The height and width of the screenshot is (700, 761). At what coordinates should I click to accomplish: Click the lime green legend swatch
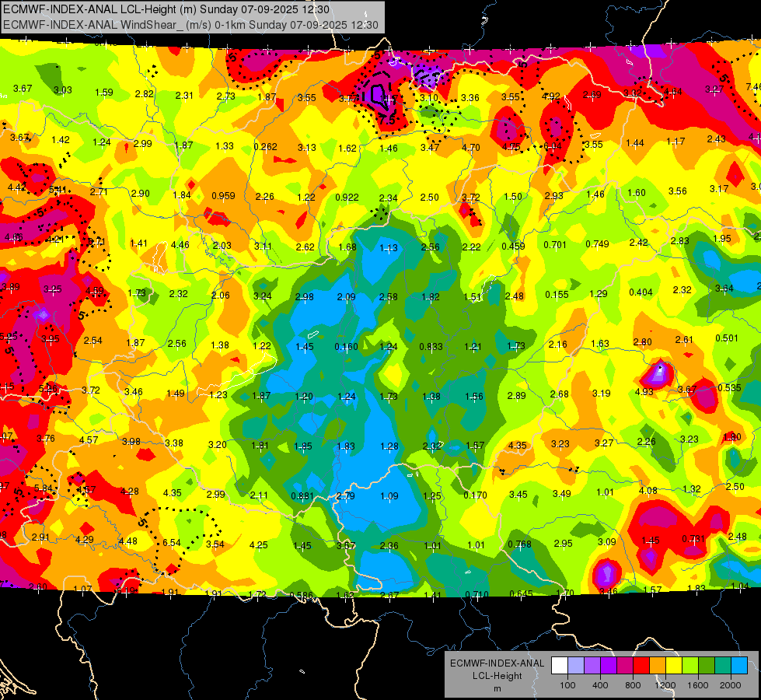(690, 666)
